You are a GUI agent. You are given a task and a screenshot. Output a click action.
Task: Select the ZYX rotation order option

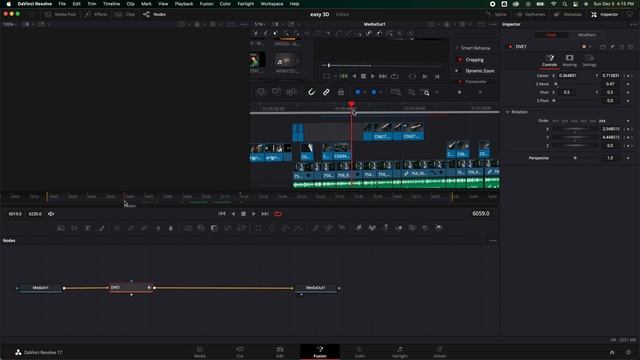[x=602, y=121]
